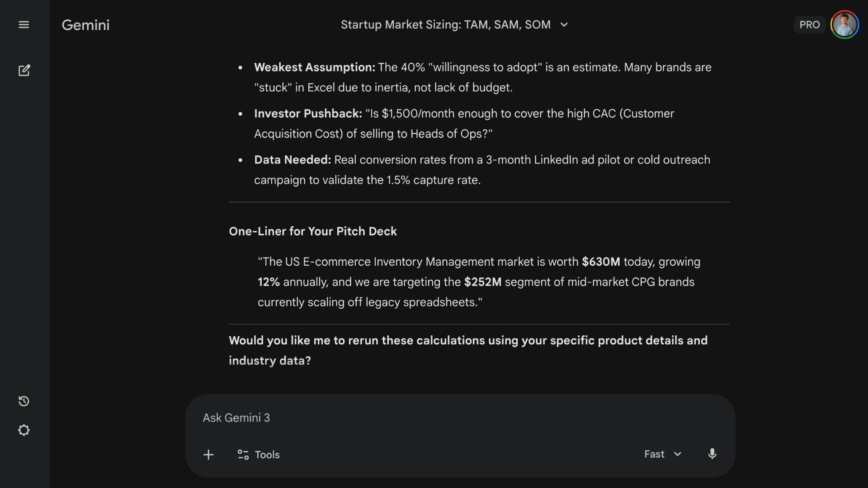This screenshot has width=868, height=488.
Task: Open the settings gear icon
Action: tap(24, 430)
